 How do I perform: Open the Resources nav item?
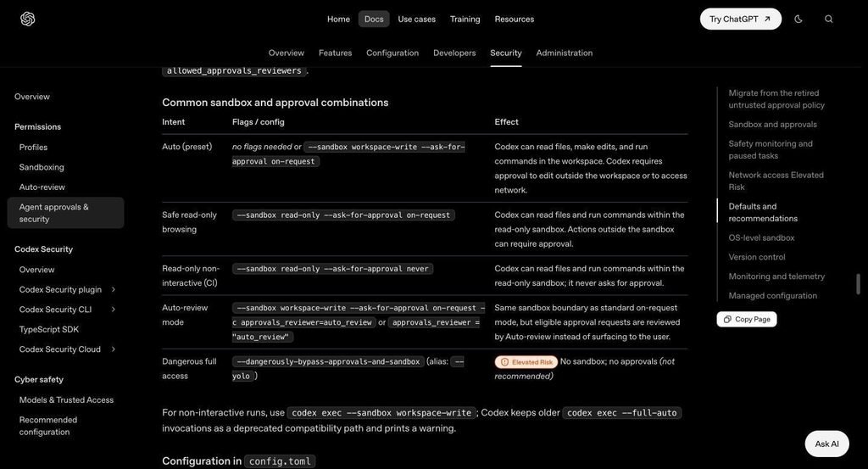pos(515,19)
